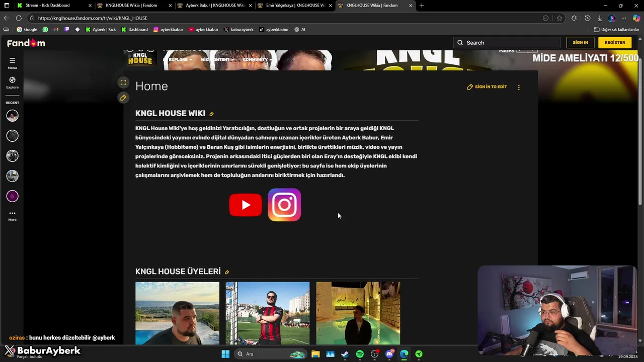Toggle the fullscreen expand content icon
Viewport: 644px width, 362px height.
point(123,82)
